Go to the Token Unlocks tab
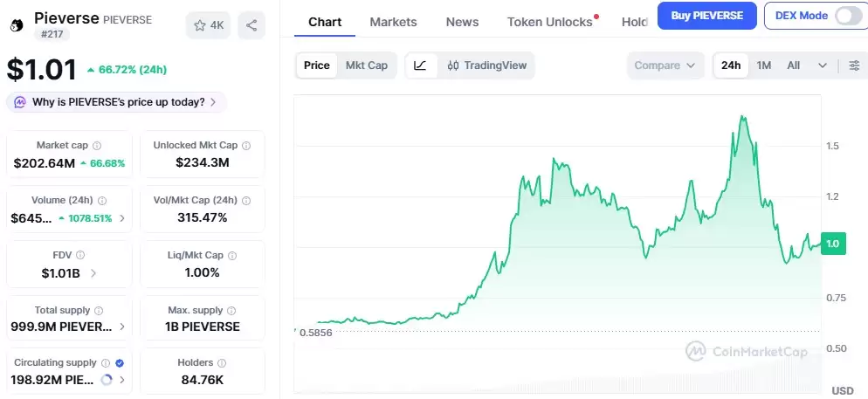 click(x=549, y=22)
